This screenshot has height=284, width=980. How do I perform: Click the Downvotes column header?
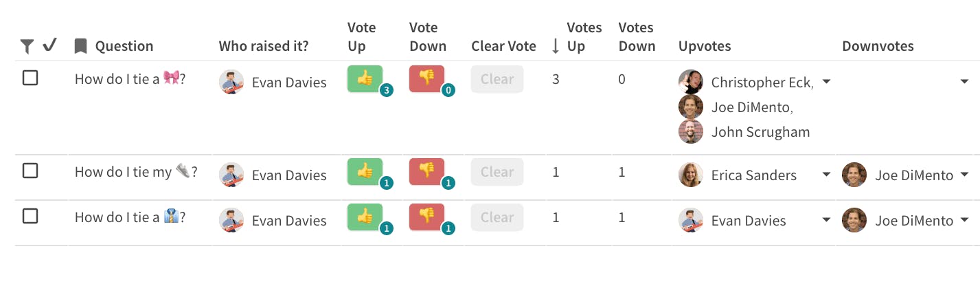pos(878,46)
